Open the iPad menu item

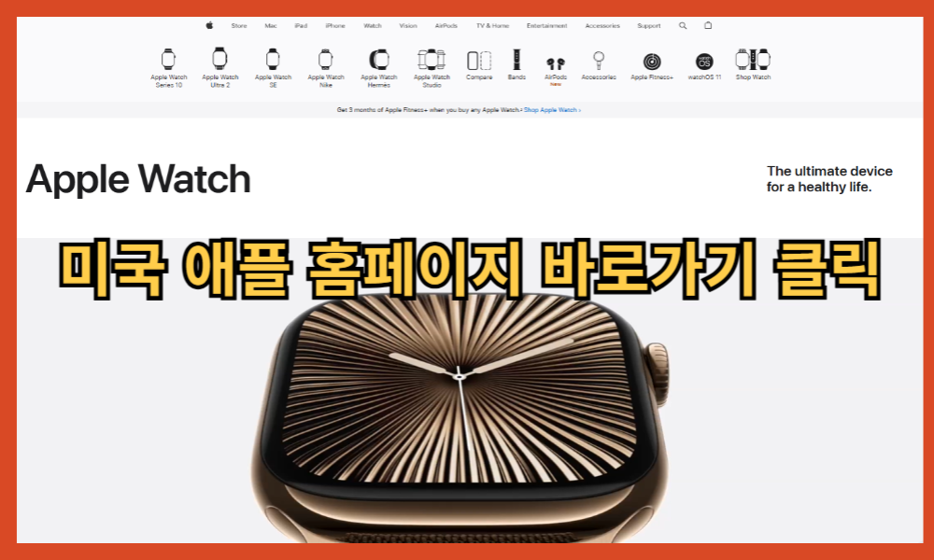[301, 25]
